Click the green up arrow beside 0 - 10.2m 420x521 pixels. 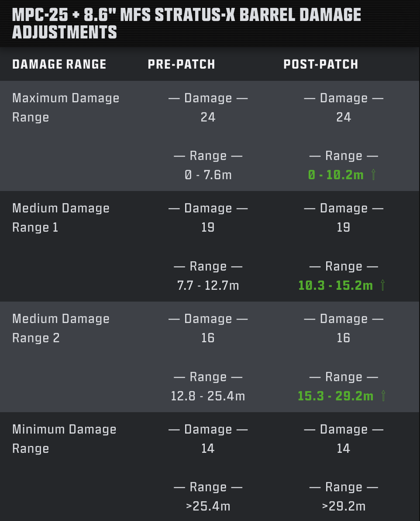(x=373, y=175)
